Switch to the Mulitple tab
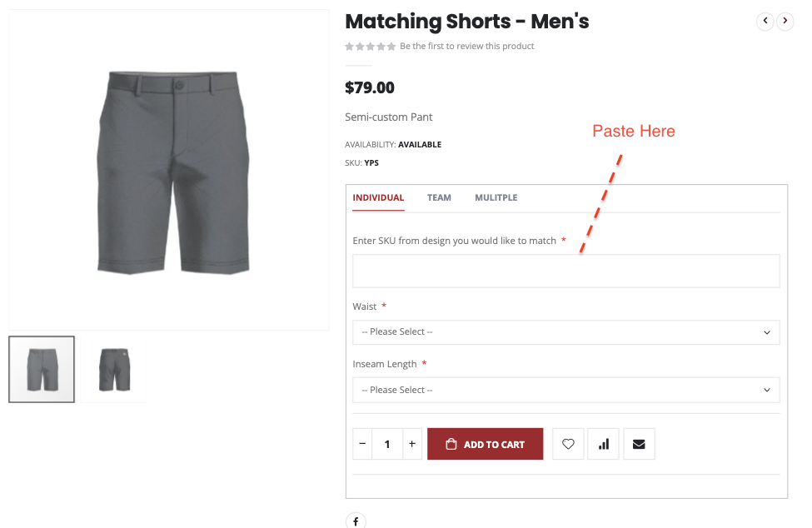This screenshot has width=812, height=528. coord(496,197)
